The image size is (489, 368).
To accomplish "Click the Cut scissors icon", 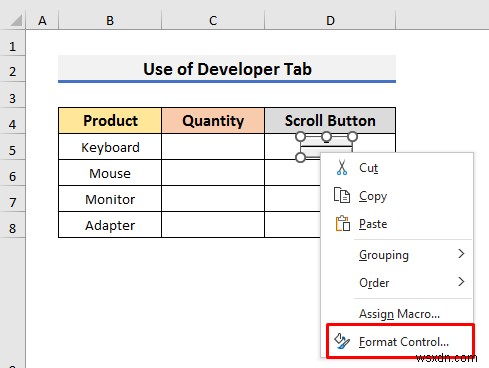I will pyautogui.click(x=342, y=167).
